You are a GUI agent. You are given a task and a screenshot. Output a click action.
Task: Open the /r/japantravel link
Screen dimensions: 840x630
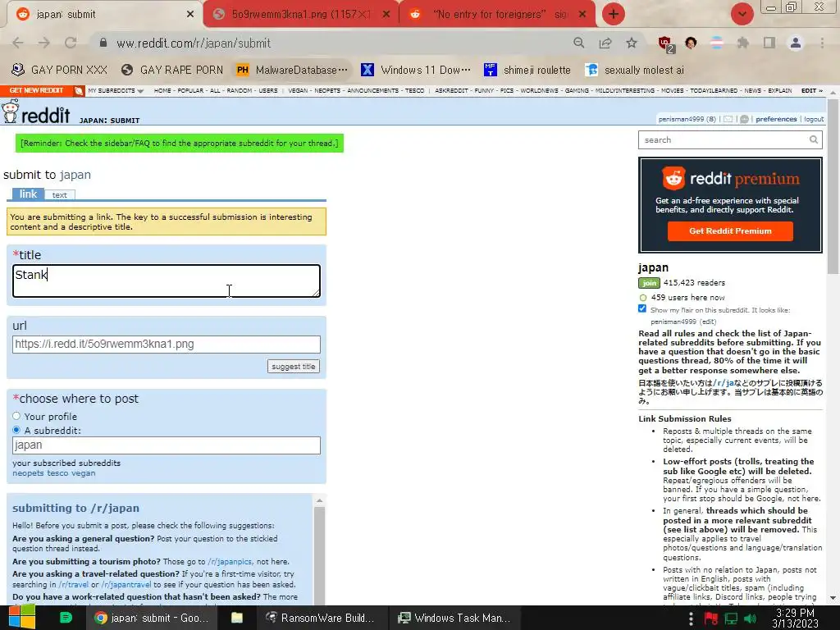(x=126, y=584)
